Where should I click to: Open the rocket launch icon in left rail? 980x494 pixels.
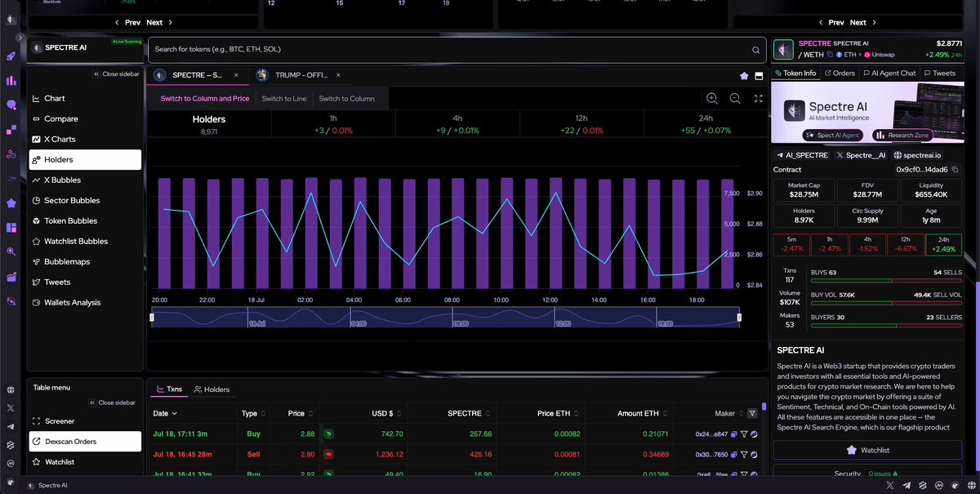11,56
